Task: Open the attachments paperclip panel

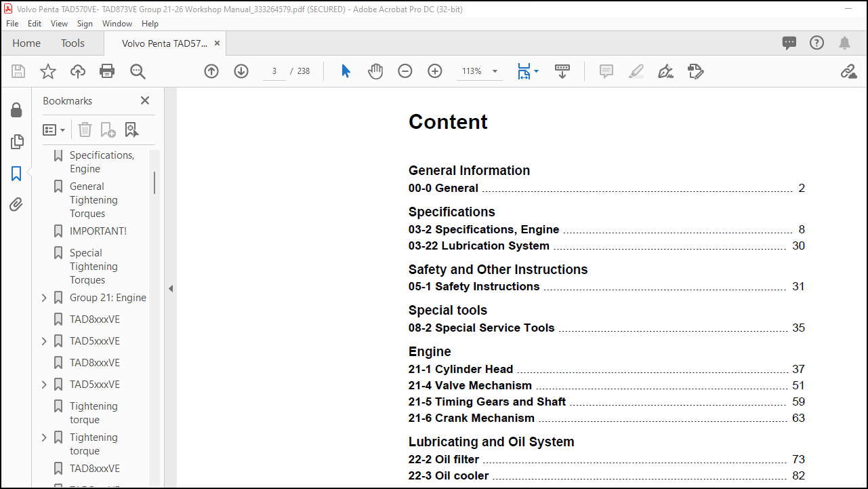Action: 17,205
